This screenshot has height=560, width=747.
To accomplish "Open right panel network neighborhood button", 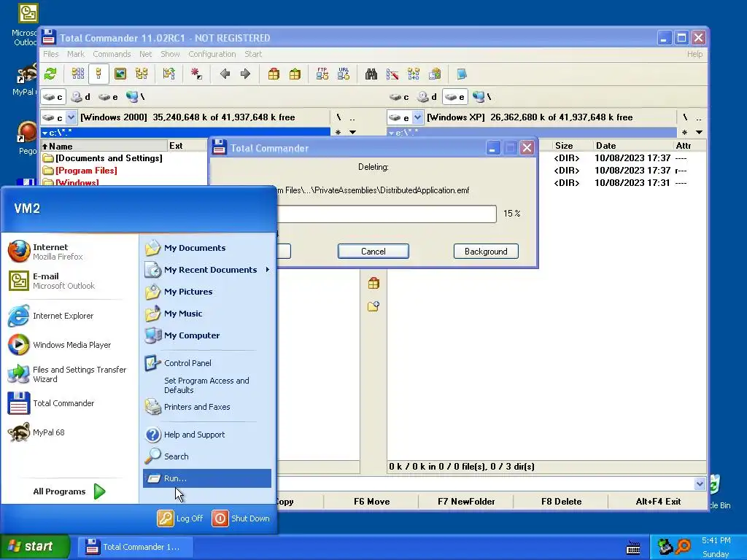I will pyautogui.click(x=481, y=97).
